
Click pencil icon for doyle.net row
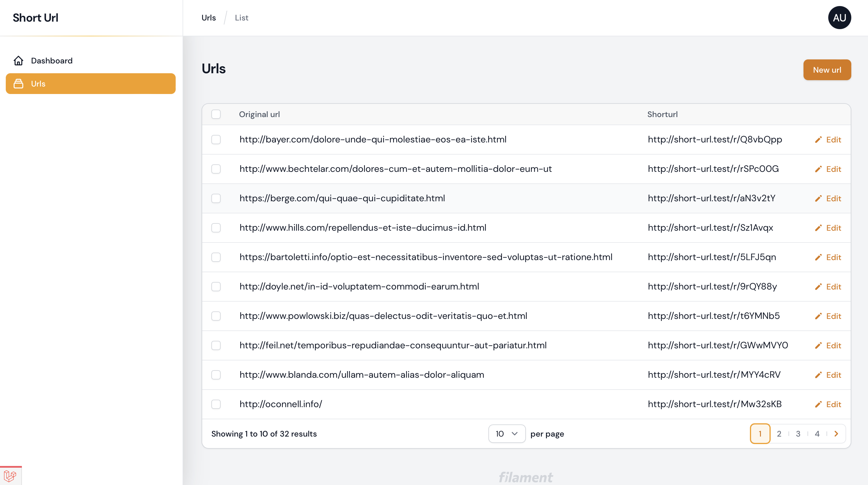818,287
